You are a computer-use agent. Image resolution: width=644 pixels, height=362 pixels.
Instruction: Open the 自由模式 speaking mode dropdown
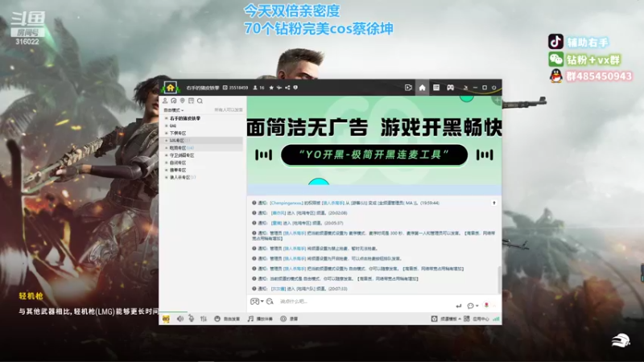[174, 110]
